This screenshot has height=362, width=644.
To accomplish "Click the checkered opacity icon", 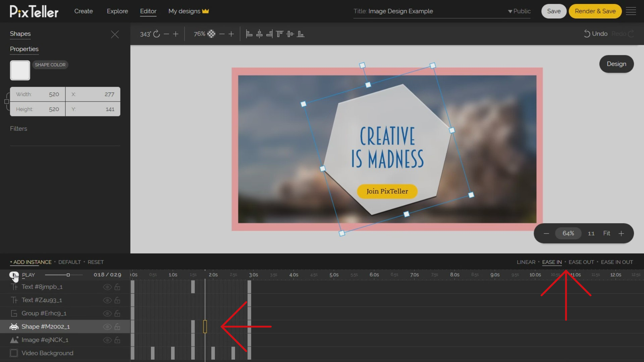I will 211,34.
